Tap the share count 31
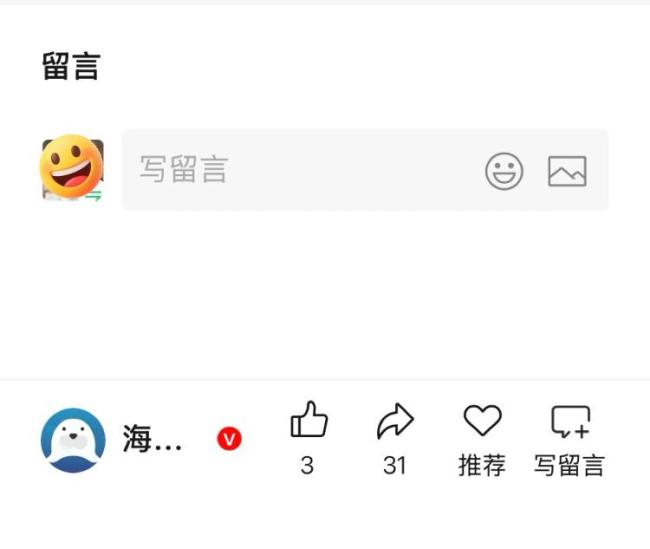Viewport: 650px width, 549px height. coord(394,465)
